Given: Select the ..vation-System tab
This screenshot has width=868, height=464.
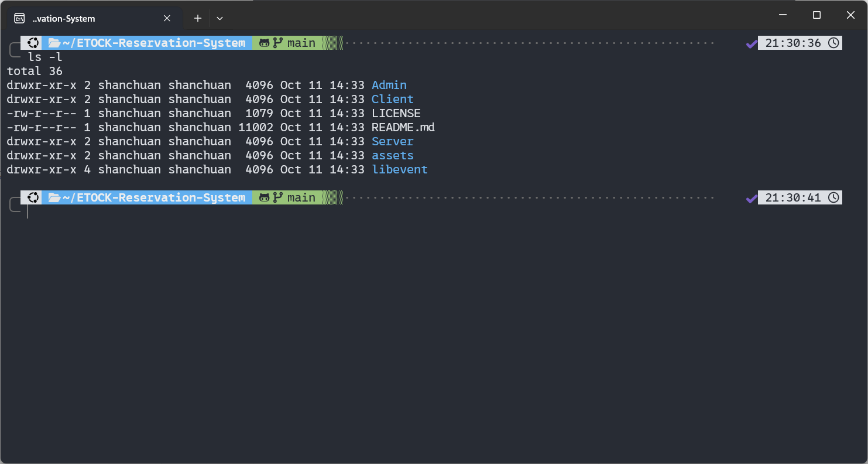Looking at the screenshot, I should pyautogui.click(x=88, y=18).
